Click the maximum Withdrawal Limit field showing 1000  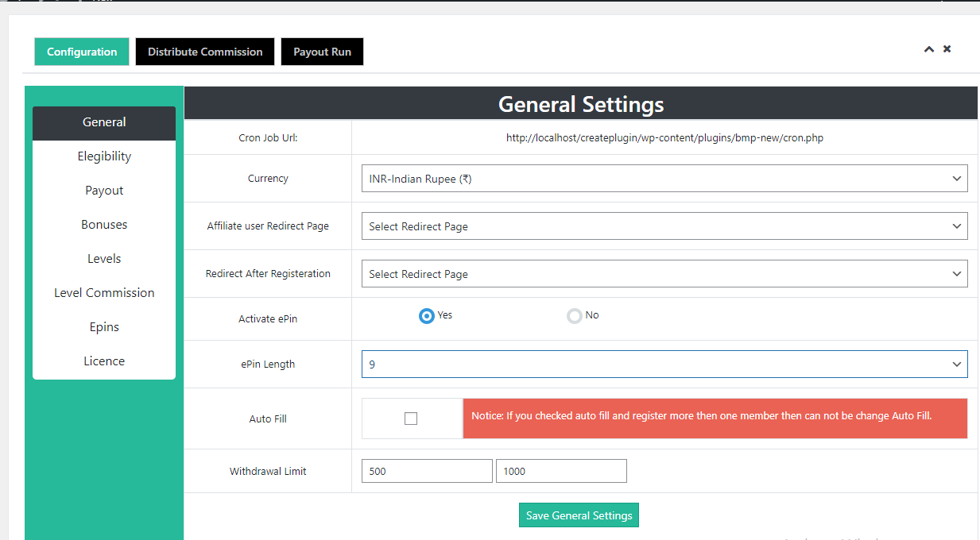[x=561, y=471]
